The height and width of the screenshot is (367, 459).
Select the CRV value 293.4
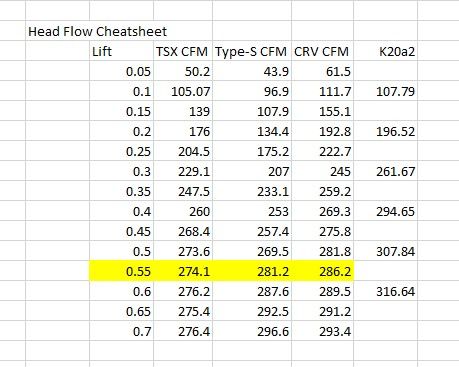[322, 331]
